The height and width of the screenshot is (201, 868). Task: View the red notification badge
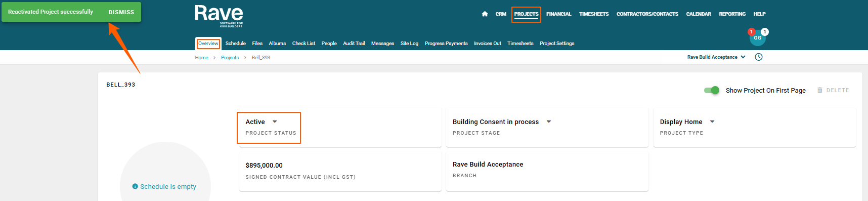752,32
